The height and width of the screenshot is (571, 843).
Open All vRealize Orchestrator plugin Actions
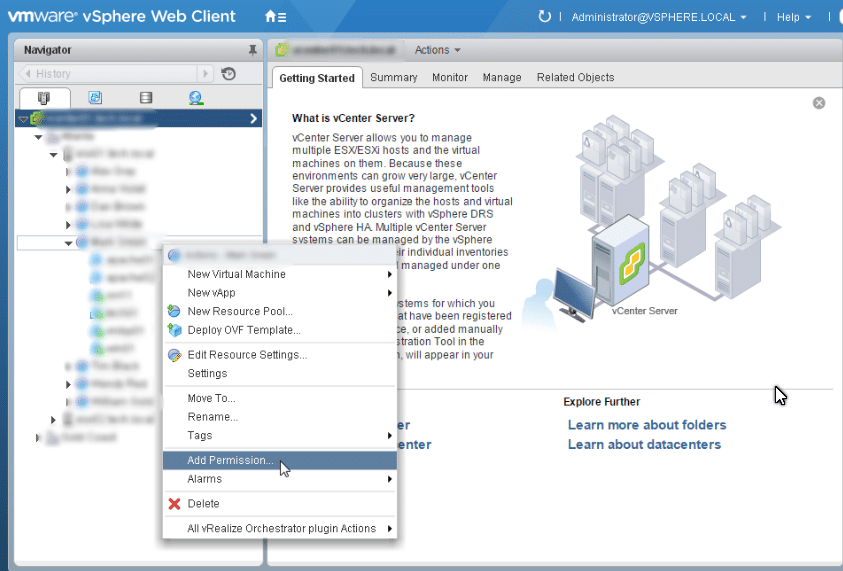pos(280,529)
